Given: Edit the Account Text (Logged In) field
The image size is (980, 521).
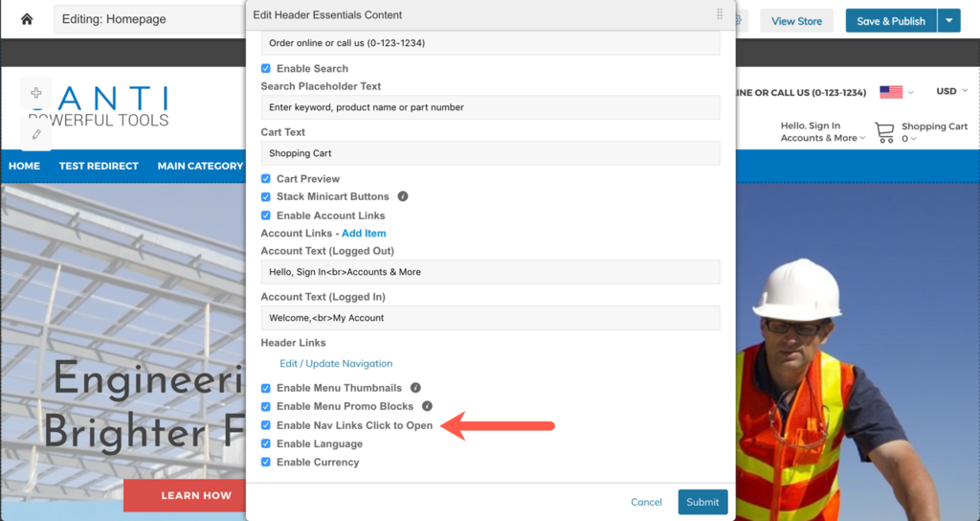Looking at the screenshot, I should click(x=491, y=318).
